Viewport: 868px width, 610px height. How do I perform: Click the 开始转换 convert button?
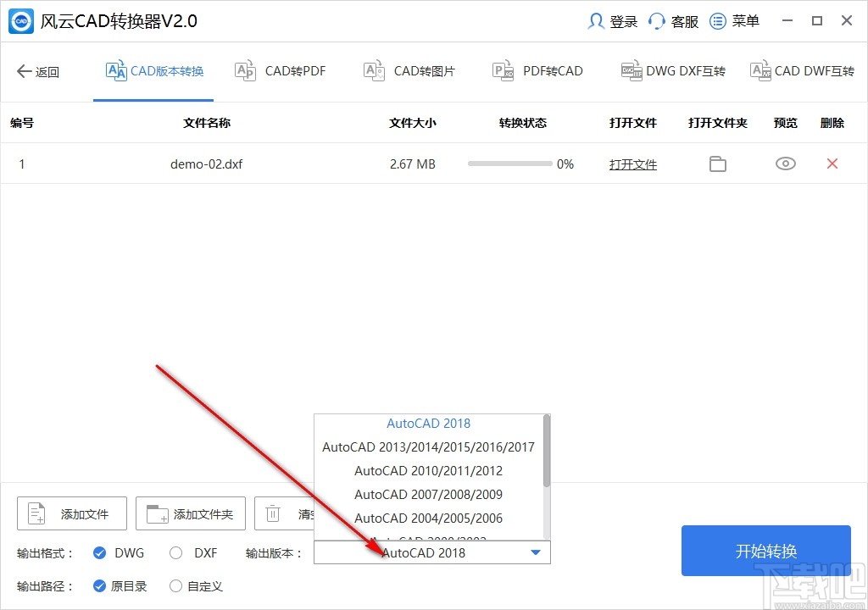coord(765,551)
